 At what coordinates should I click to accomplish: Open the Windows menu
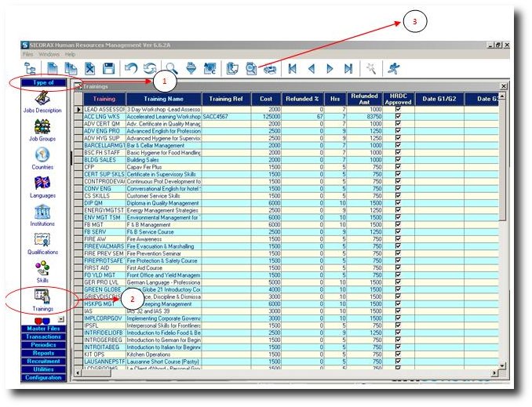pos(49,54)
